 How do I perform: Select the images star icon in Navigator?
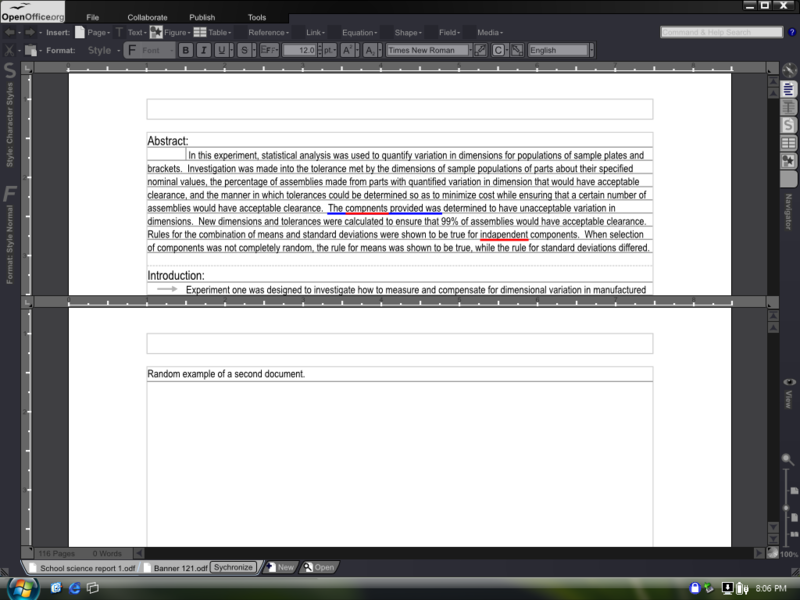coord(788,160)
